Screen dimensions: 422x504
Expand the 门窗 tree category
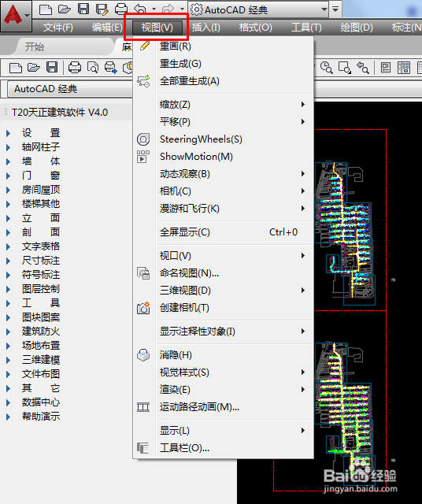point(9,176)
